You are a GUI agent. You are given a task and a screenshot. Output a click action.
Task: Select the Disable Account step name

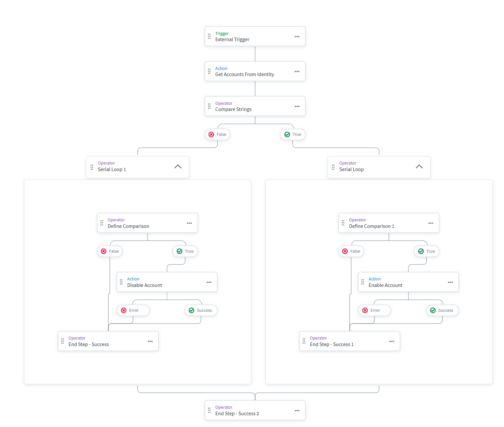(x=145, y=285)
